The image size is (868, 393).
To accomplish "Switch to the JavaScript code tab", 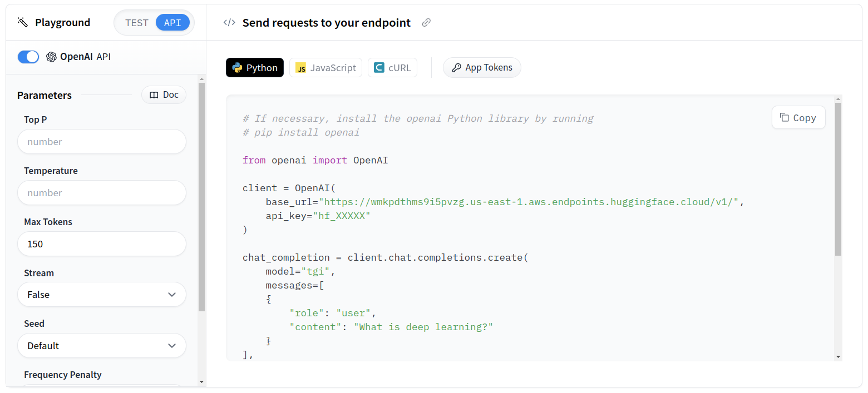I will click(x=325, y=68).
